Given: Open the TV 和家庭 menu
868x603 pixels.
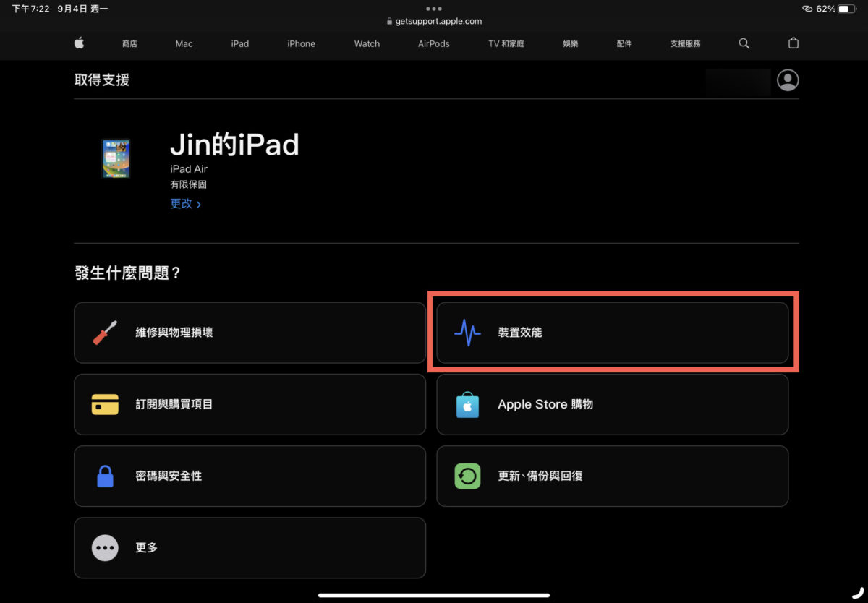Looking at the screenshot, I should (506, 43).
